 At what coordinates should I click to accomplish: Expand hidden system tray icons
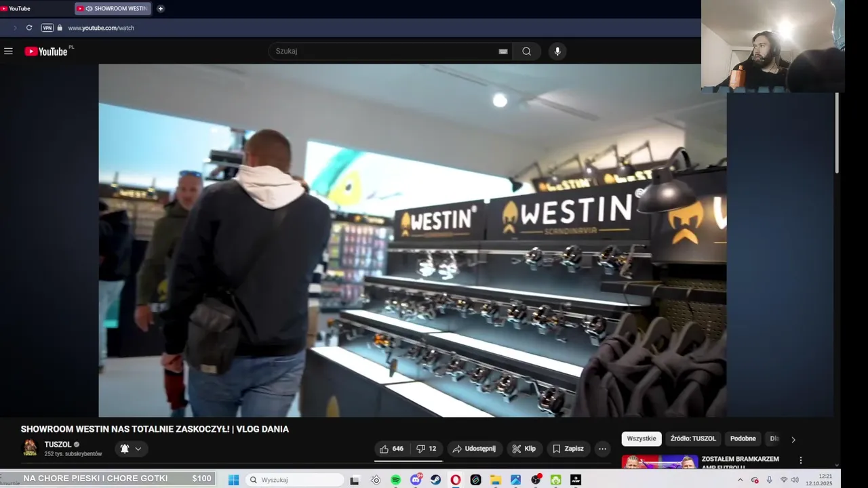pos(740,480)
